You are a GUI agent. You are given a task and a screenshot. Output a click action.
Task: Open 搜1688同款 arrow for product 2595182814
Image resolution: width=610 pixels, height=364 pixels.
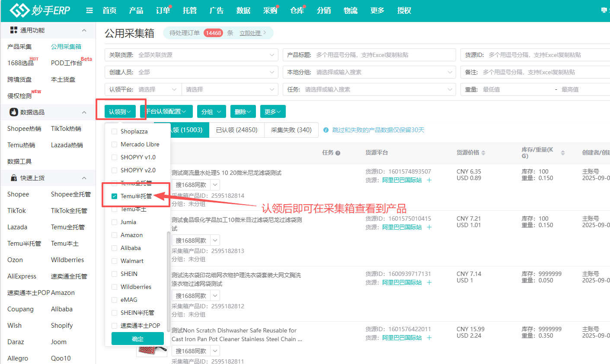point(215,185)
